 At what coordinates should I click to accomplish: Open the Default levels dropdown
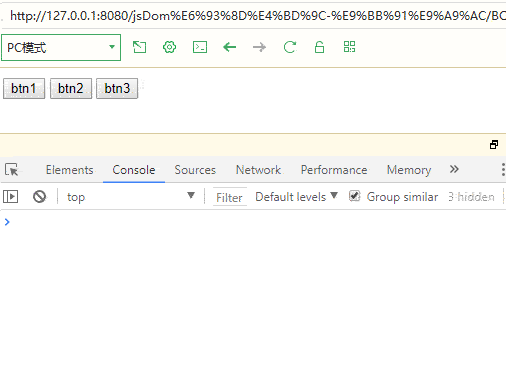pyautogui.click(x=297, y=197)
